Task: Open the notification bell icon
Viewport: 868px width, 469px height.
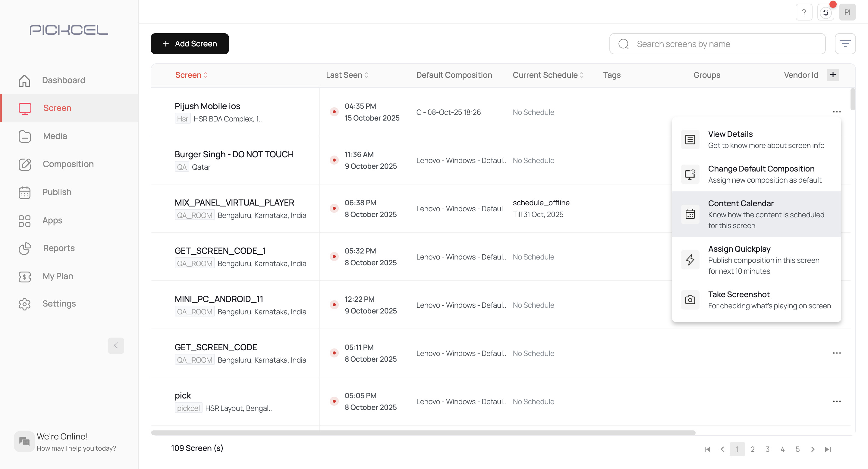Action: click(x=826, y=12)
